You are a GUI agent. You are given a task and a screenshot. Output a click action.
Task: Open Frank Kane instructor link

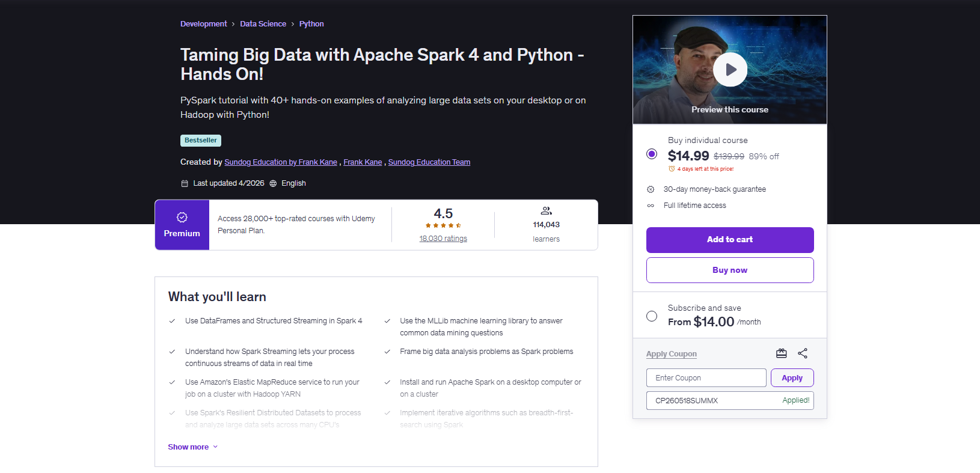coord(363,162)
